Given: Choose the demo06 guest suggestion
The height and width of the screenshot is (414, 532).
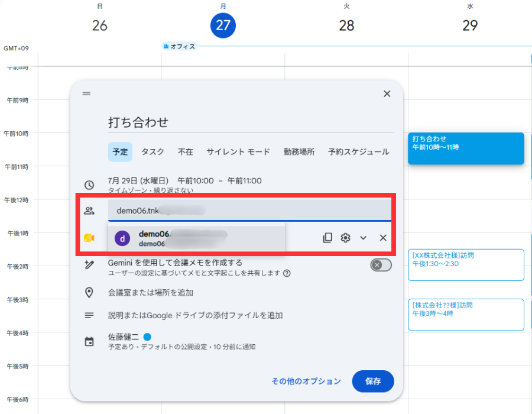Looking at the screenshot, I should 196,238.
